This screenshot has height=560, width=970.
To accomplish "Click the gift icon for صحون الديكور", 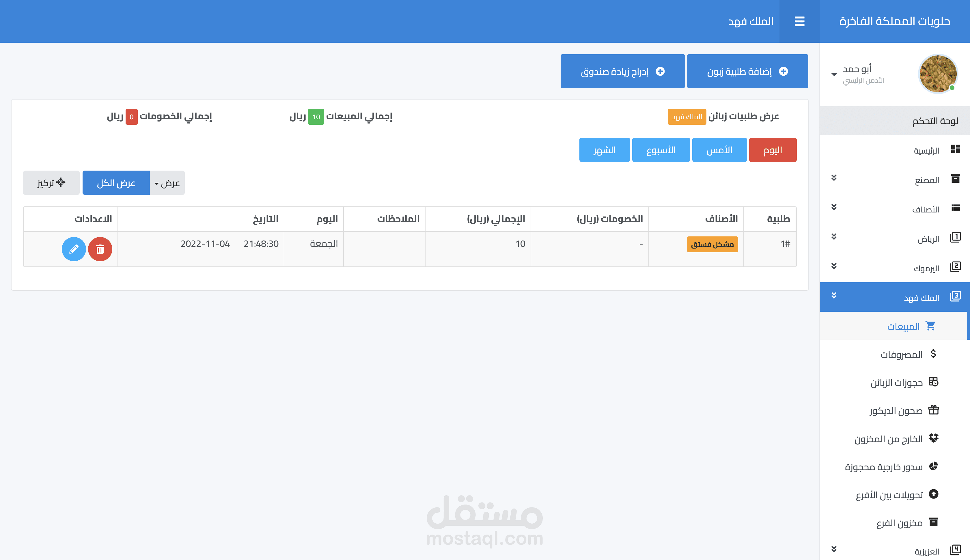I will (933, 410).
